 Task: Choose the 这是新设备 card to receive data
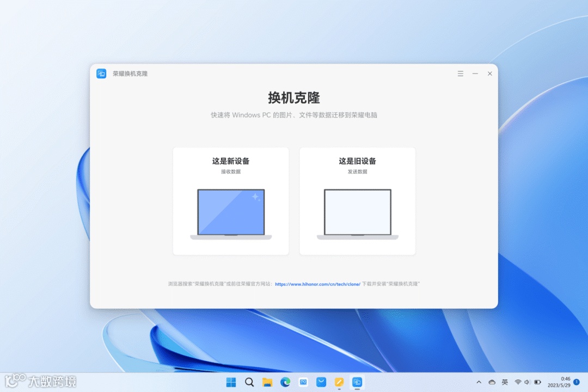point(231,201)
